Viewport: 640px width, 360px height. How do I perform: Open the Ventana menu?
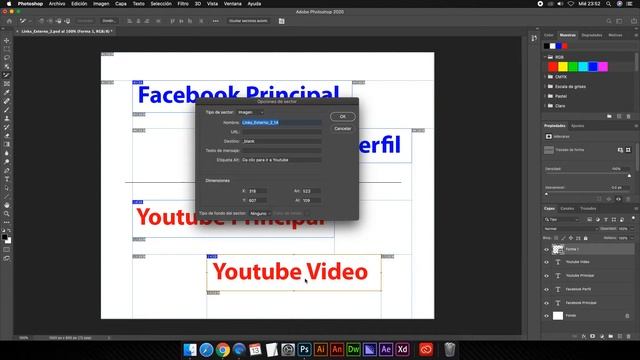tap(233, 4)
